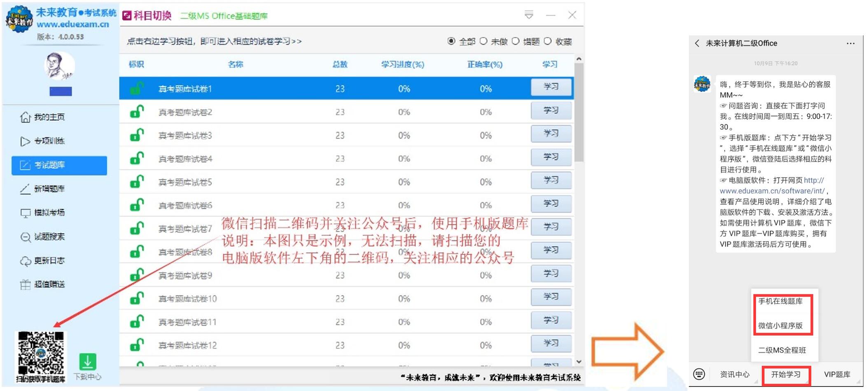Open the window options menu at top right
This screenshot has height=391, width=868.
(x=528, y=15)
